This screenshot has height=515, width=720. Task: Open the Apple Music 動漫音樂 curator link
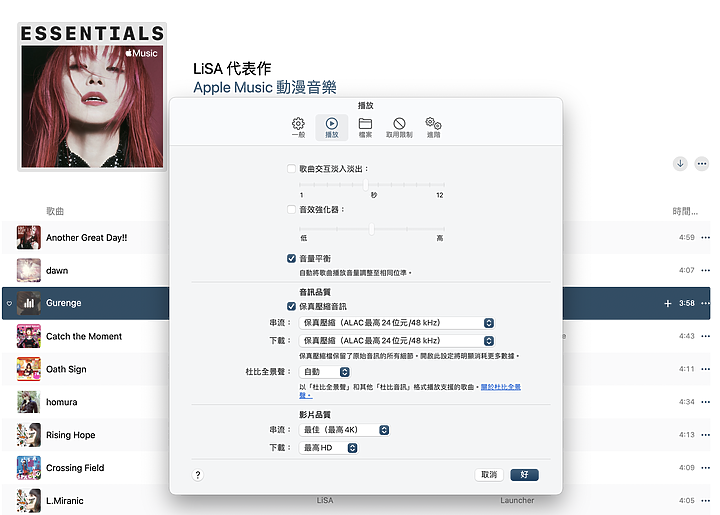pyautogui.click(x=264, y=87)
